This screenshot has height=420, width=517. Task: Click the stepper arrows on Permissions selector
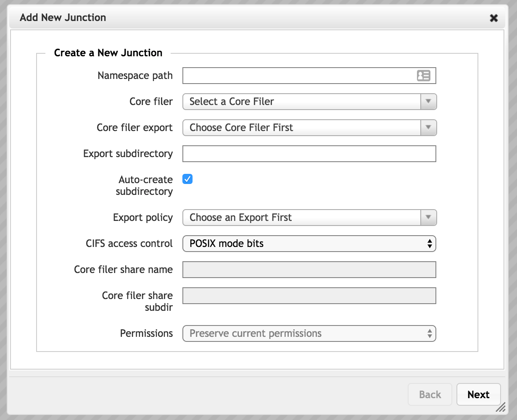click(430, 333)
